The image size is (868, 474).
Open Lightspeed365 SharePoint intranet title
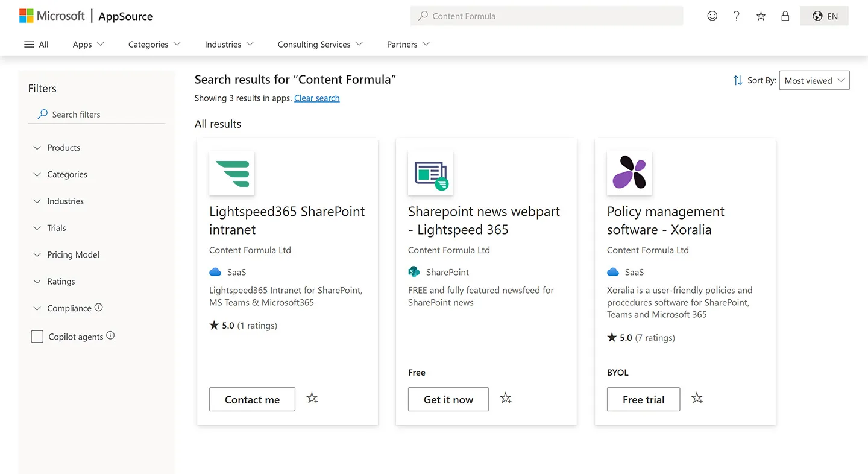287,221
